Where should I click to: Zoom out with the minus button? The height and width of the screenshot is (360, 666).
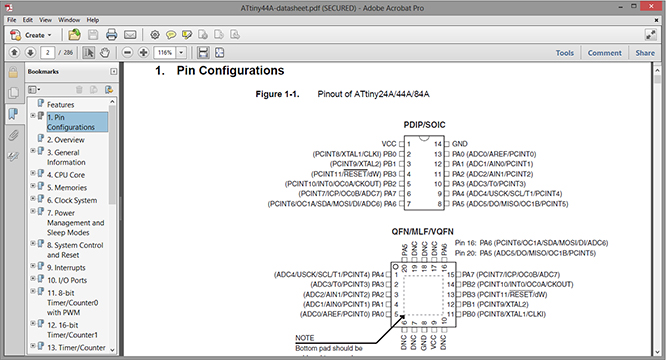[127, 53]
